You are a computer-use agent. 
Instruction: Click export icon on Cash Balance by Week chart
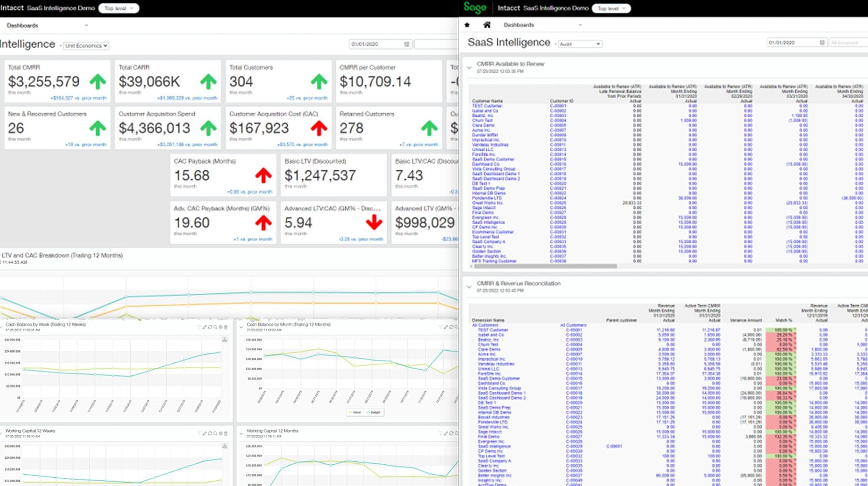coord(224,340)
